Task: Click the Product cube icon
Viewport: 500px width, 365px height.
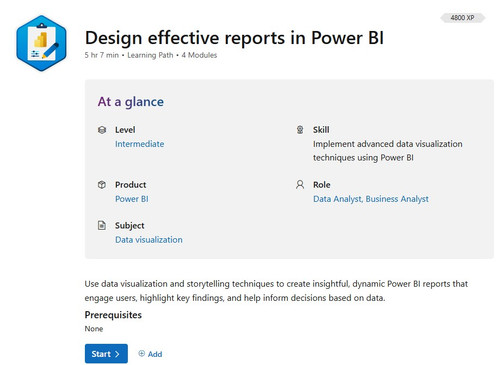Action: [x=102, y=185]
